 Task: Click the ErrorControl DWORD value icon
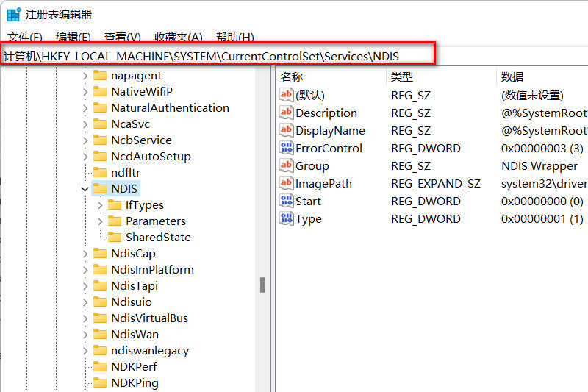(x=286, y=148)
